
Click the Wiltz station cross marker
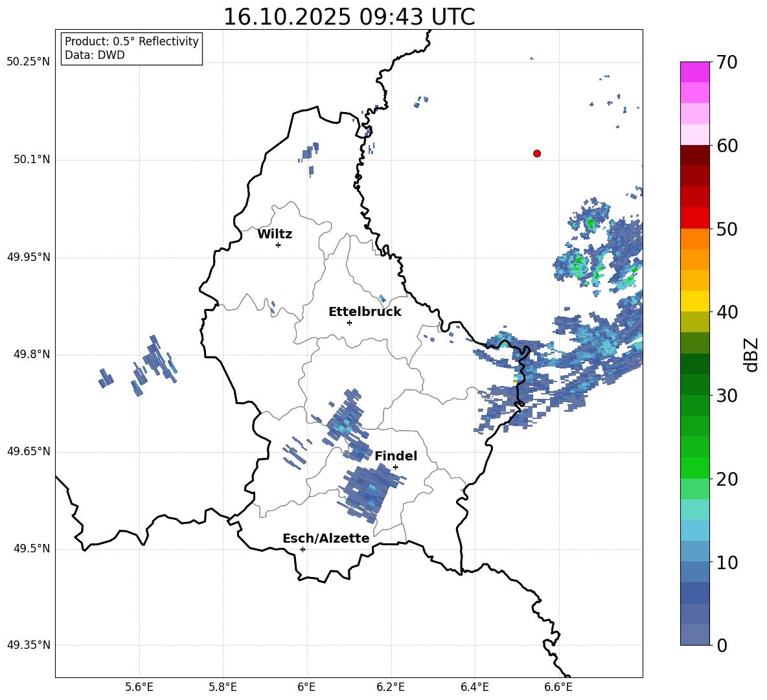click(279, 245)
